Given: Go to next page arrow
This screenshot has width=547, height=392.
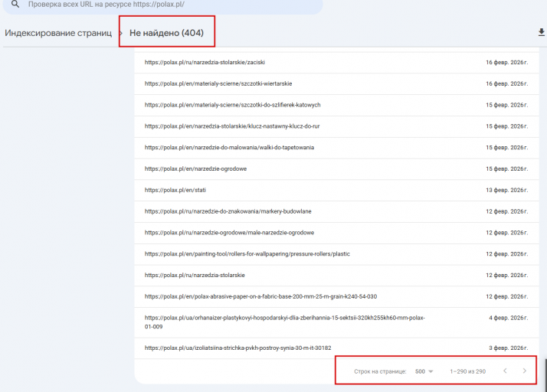Looking at the screenshot, I should click(524, 371).
